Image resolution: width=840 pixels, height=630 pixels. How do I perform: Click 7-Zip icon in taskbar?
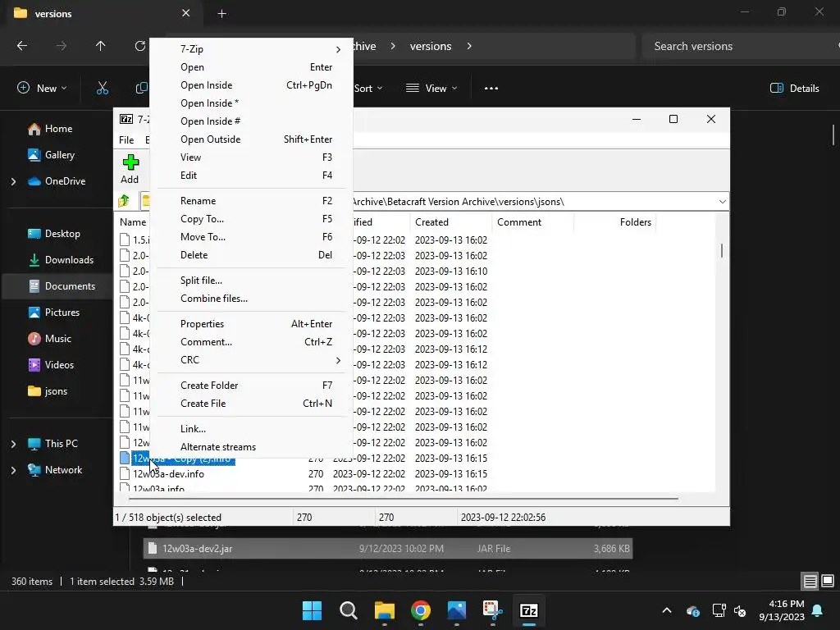click(x=529, y=610)
